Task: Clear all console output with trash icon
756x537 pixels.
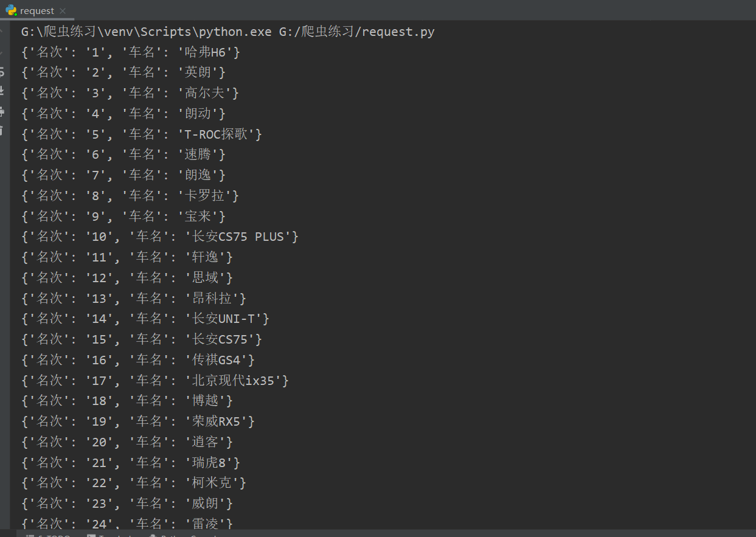Action: click(x=2, y=131)
